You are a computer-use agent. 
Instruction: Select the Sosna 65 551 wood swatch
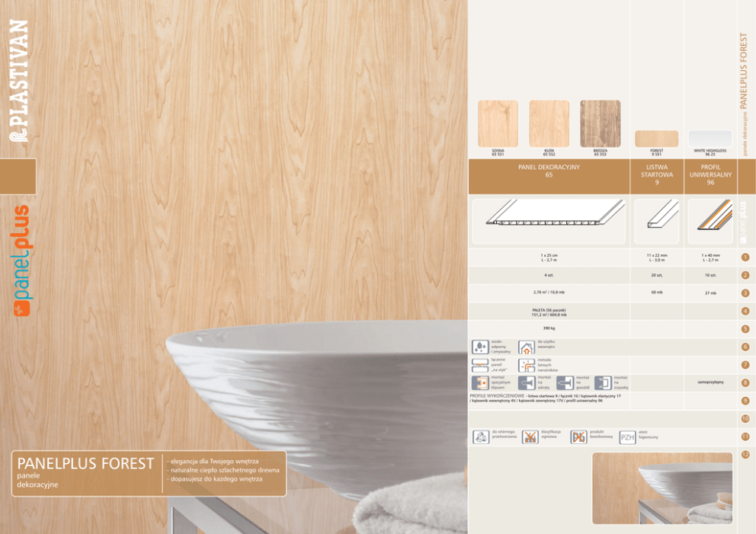click(498, 123)
